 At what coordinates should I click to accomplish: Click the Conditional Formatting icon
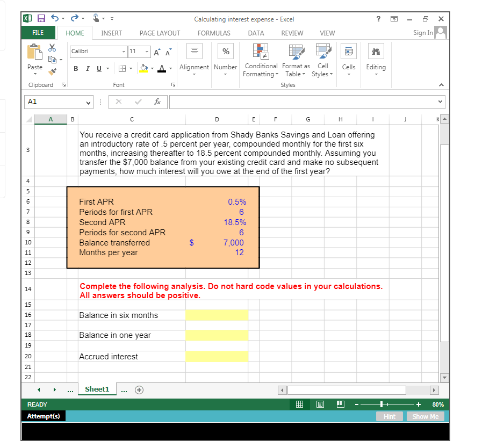coord(261,52)
